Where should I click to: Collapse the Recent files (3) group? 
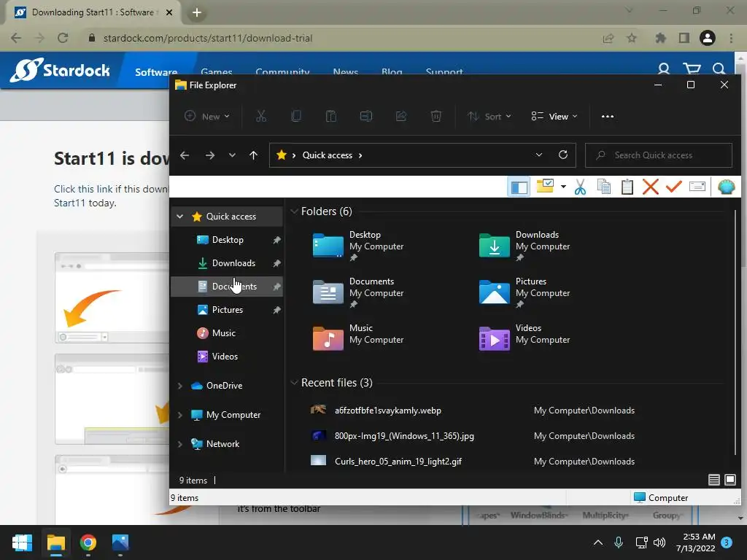(294, 382)
